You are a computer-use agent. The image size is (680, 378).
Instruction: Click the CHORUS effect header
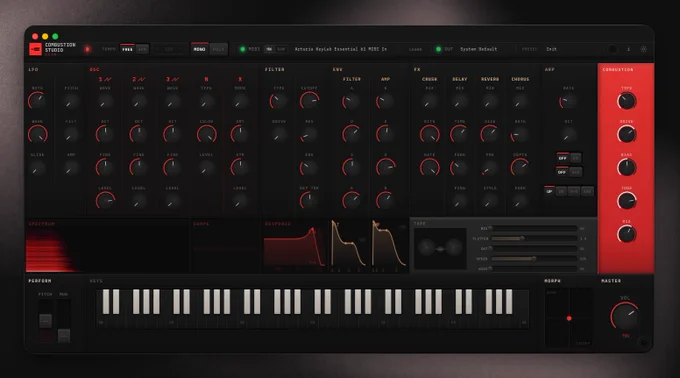point(520,79)
